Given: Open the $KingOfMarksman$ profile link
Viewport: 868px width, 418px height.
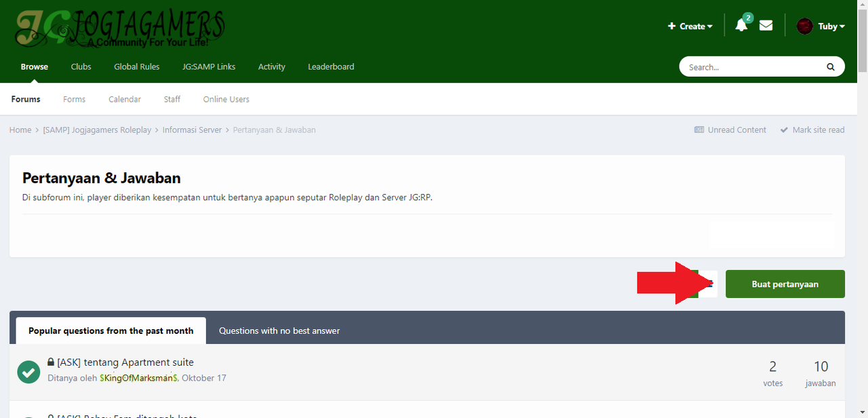Looking at the screenshot, I should [139, 378].
